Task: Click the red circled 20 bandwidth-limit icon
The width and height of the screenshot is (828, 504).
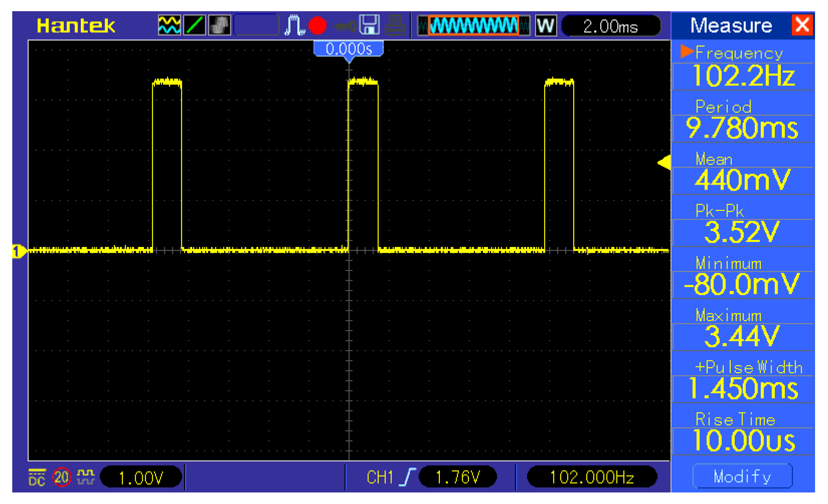Action: [62, 477]
